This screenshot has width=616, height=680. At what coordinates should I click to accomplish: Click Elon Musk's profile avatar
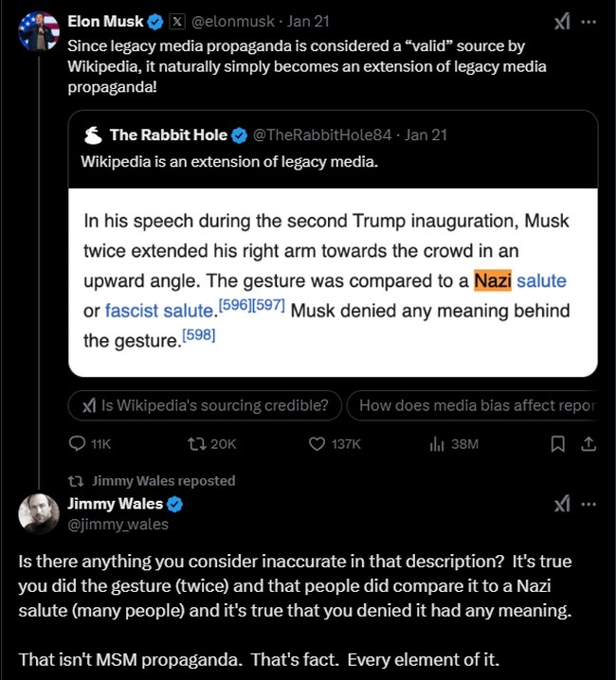[38, 31]
